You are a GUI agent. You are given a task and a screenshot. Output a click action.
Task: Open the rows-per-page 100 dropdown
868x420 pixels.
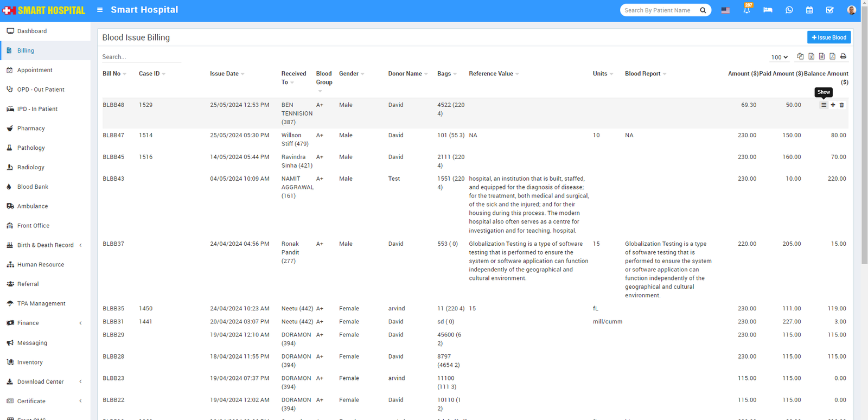(x=779, y=57)
